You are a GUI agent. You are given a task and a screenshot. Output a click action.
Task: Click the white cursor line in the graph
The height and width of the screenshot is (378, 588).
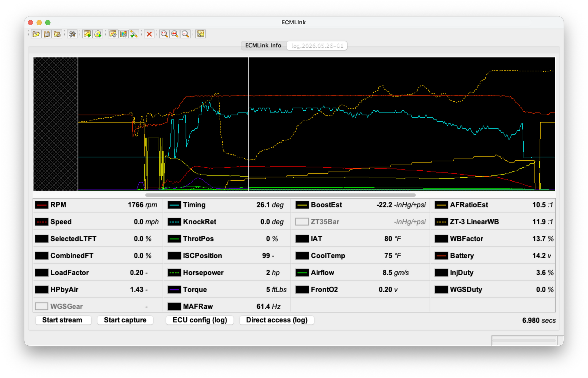[x=248, y=123]
